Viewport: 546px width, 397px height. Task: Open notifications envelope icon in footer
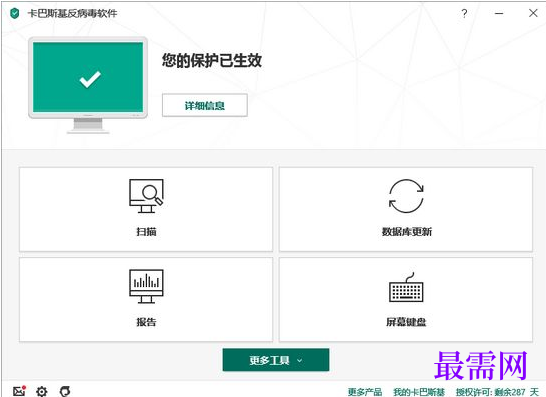pos(20,391)
